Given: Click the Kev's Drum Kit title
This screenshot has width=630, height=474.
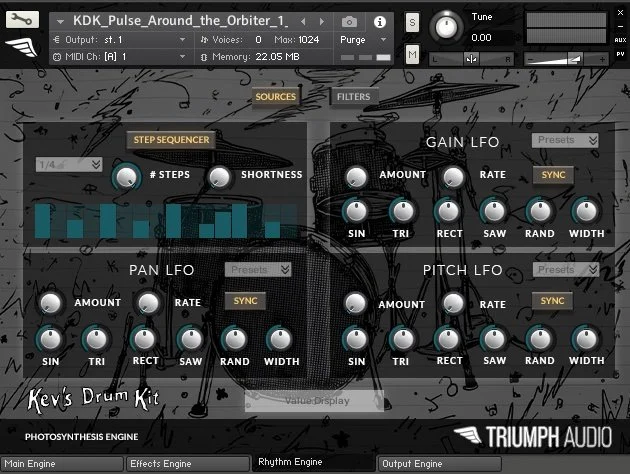Looking at the screenshot, I should [94, 399].
